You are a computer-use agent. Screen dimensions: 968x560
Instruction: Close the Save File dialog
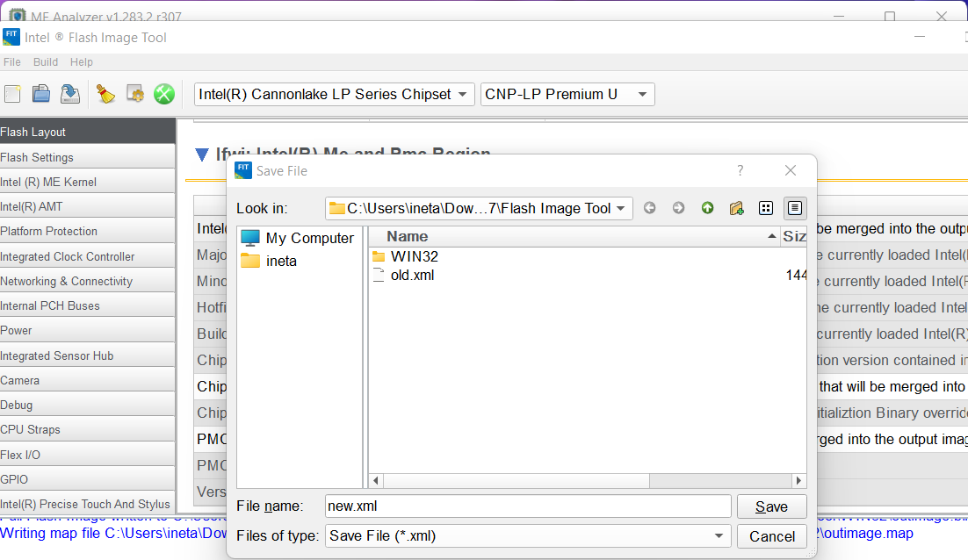point(791,170)
